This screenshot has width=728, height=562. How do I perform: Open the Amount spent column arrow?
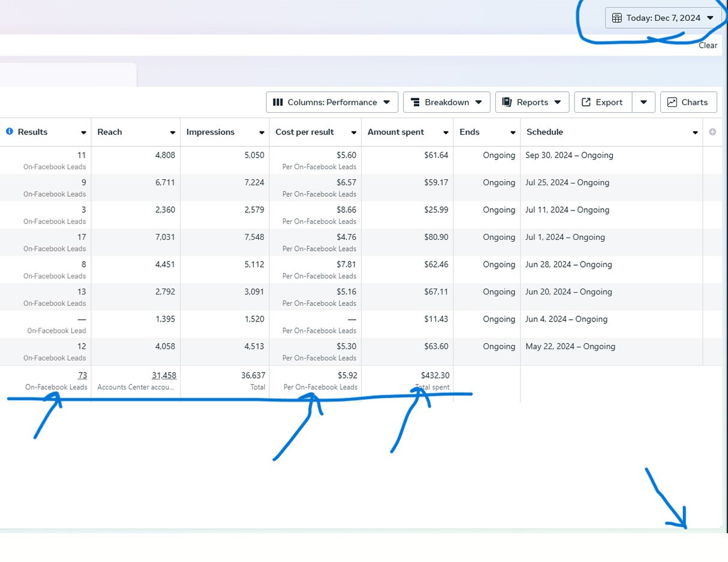(446, 133)
